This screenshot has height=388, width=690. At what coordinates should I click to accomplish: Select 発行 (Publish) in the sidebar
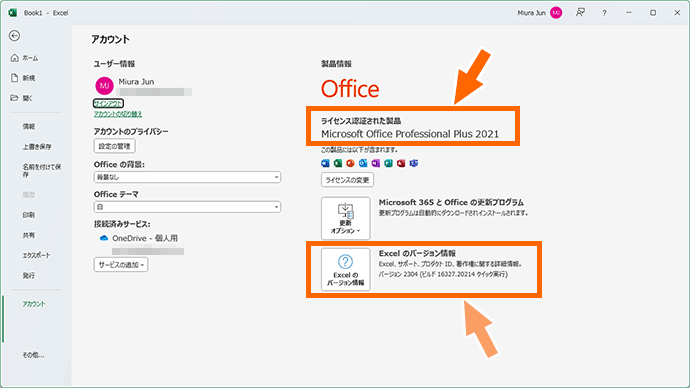tap(29, 275)
